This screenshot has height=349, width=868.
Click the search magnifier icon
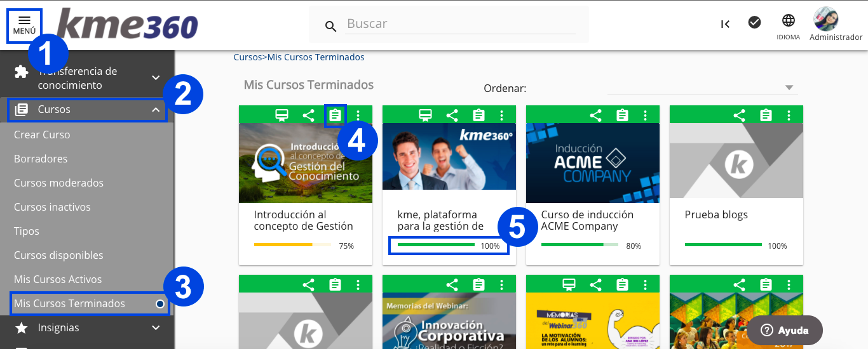(330, 26)
